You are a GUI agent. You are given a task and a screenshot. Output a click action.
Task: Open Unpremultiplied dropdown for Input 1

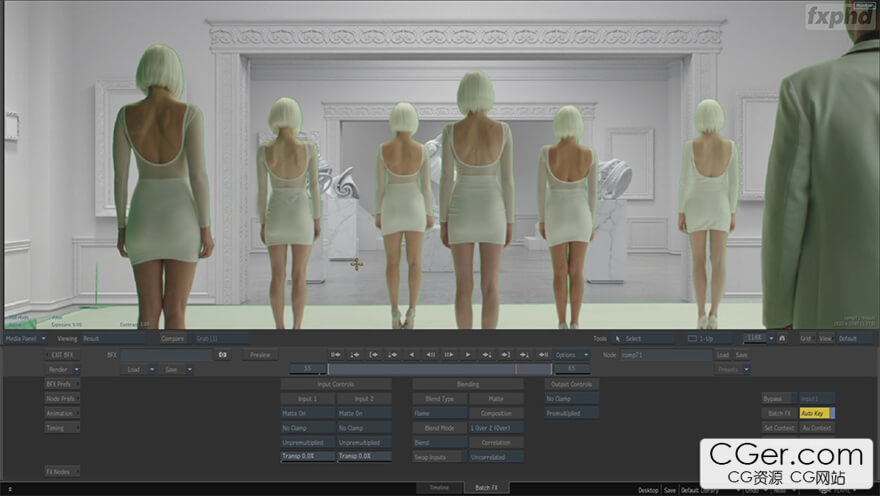point(308,442)
